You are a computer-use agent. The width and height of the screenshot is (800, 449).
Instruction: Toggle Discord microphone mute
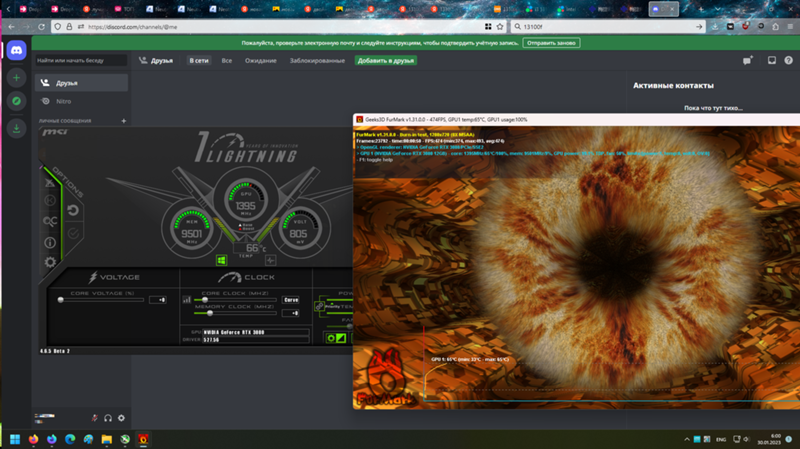pyautogui.click(x=94, y=418)
